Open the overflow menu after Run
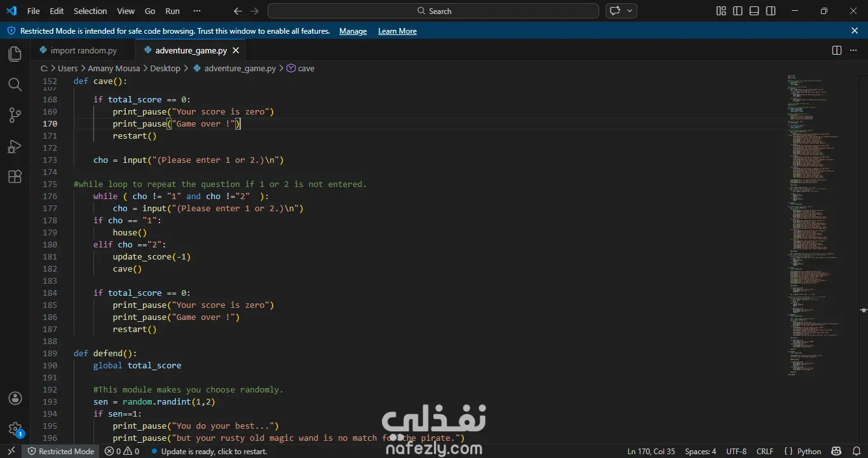The width and height of the screenshot is (868, 458). pyautogui.click(x=196, y=11)
